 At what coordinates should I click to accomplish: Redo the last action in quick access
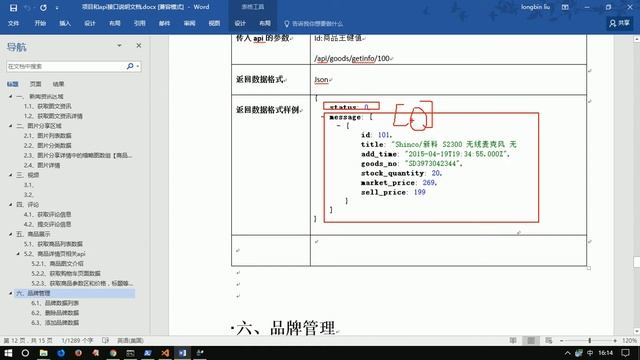(43, 7)
